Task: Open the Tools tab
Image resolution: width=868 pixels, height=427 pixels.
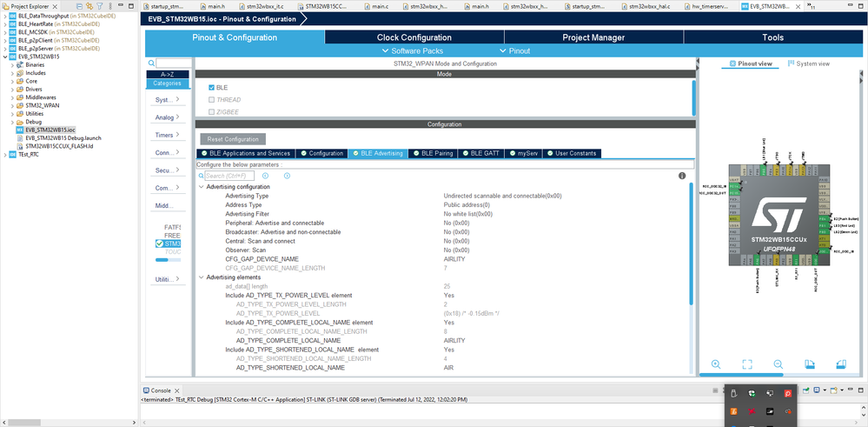Action: point(772,37)
